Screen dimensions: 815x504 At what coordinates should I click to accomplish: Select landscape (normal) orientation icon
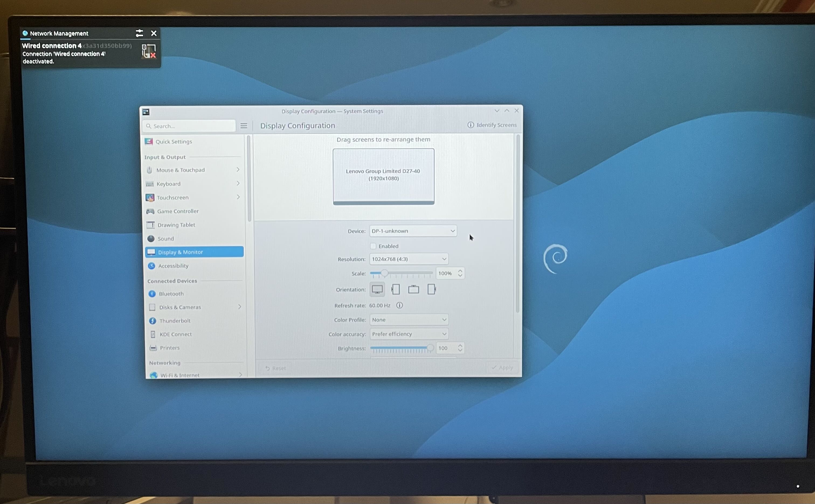pos(377,289)
